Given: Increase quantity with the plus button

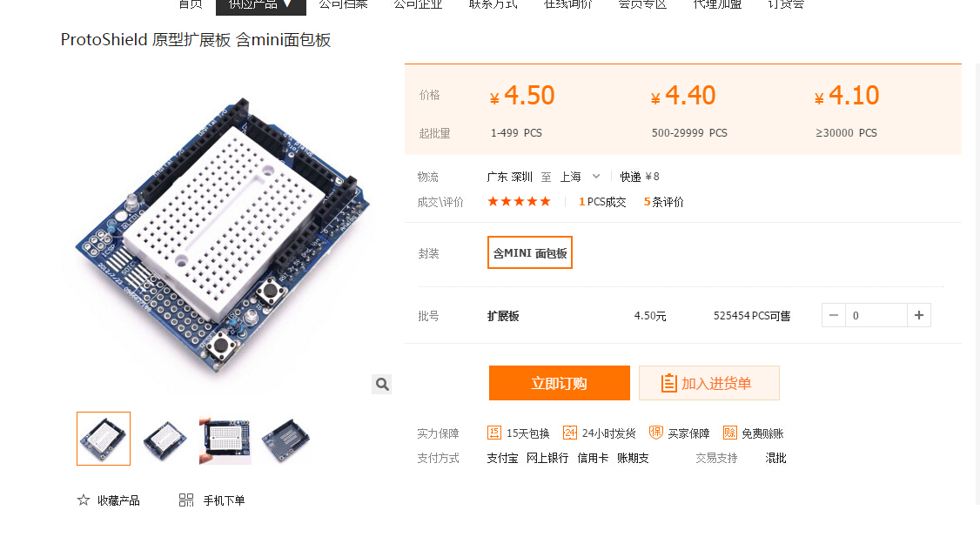Looking at the screenshot, I should coord(919,316).
